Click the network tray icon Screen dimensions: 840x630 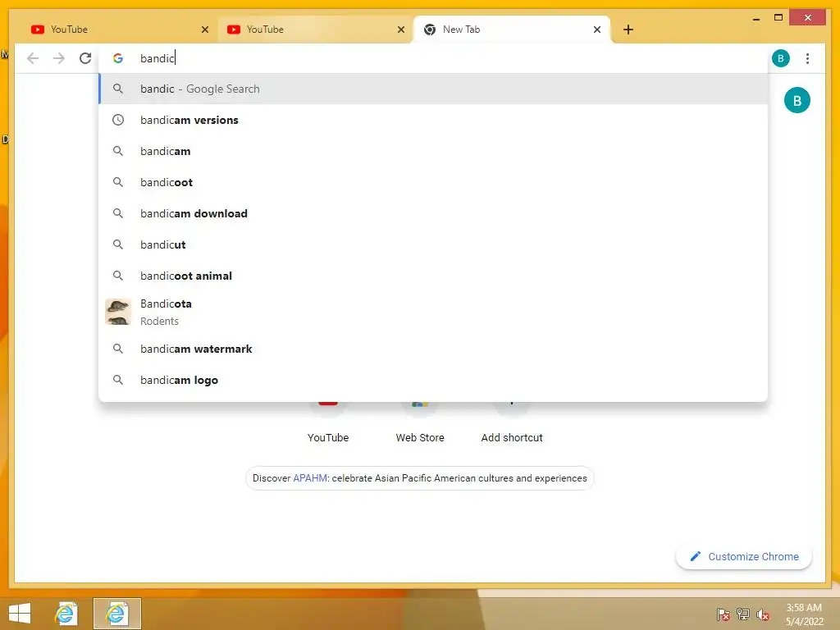click(743, 614)
